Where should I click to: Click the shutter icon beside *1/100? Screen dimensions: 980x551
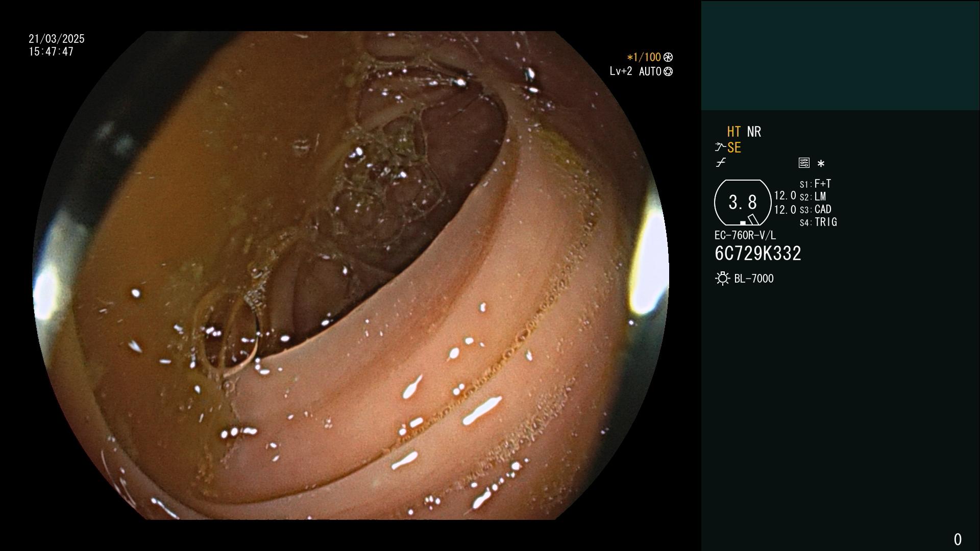668,57
